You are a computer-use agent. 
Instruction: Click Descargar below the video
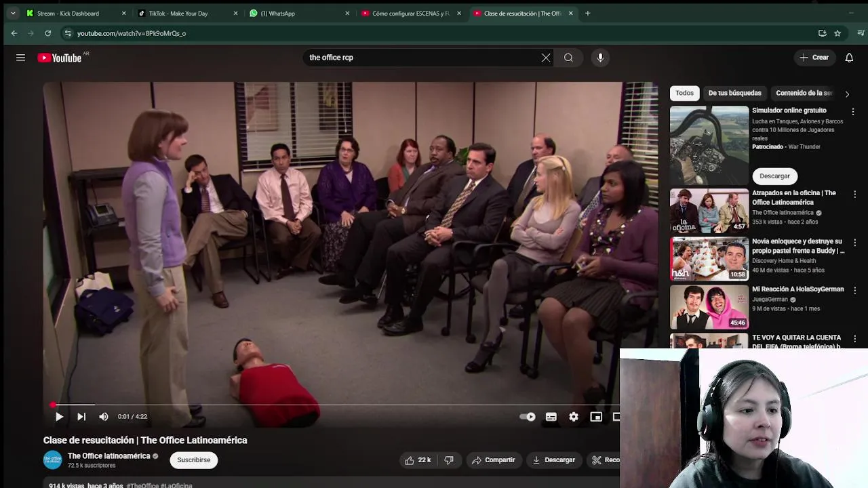(x=553, y=460)
